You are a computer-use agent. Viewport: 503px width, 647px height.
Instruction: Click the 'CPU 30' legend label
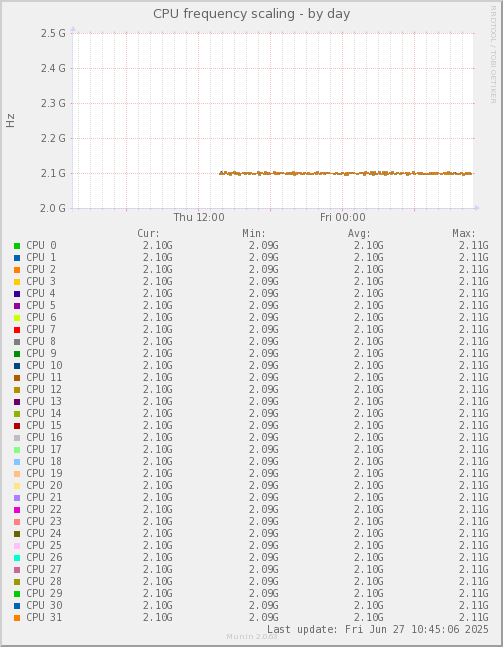(x=44, y=605)
